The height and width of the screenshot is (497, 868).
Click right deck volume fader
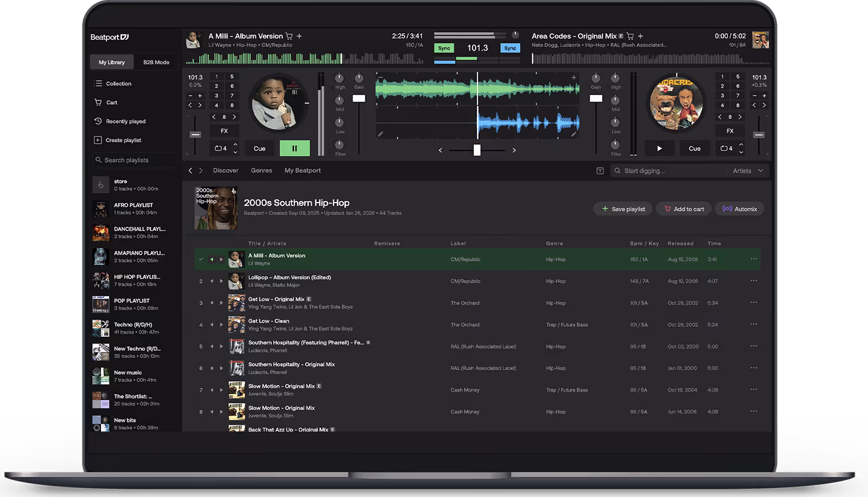pyautogui.click(x=596, y=99)
